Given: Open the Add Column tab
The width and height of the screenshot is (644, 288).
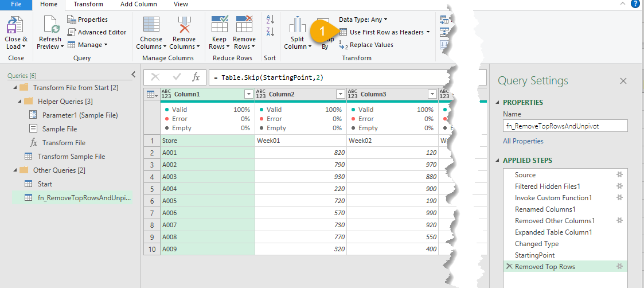Looking at the screenshot, I should pyautogui.click(x=138, y=4).
